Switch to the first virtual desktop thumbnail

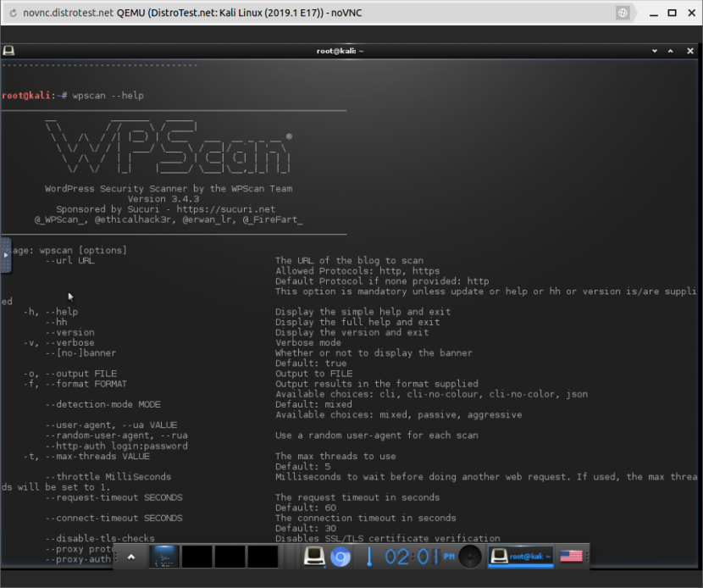[164, 557]
